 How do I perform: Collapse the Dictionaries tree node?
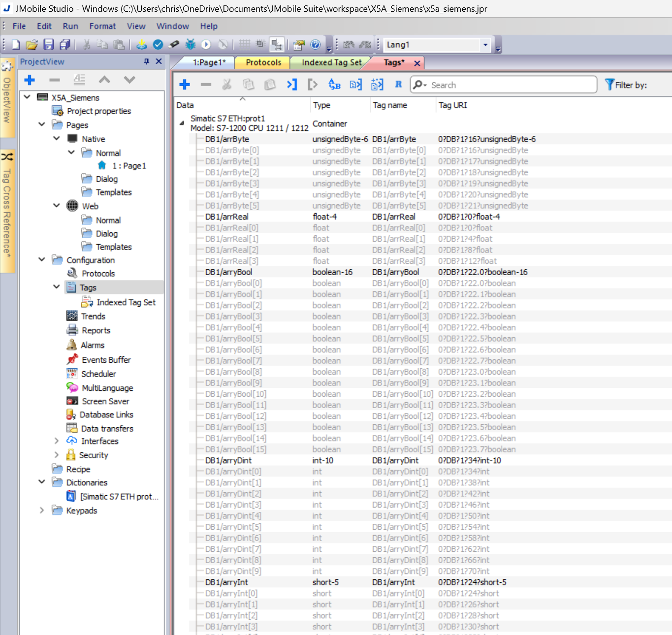click(42, 482)
